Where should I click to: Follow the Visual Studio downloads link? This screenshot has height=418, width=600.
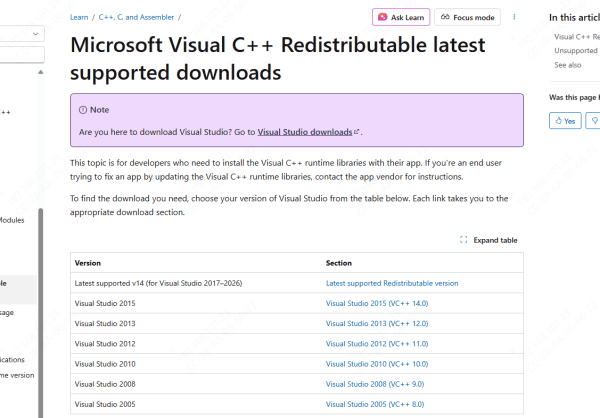pos(305,132)
